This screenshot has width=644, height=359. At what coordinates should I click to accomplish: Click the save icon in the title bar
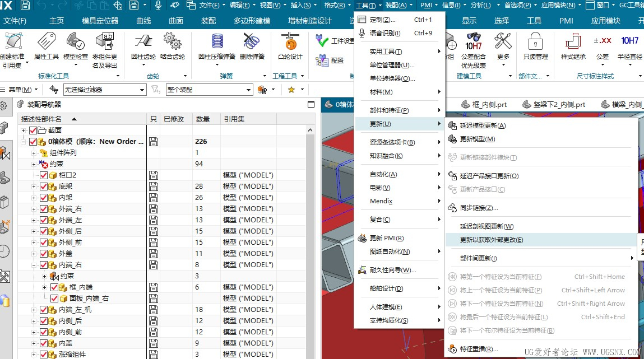click(25, 6)
